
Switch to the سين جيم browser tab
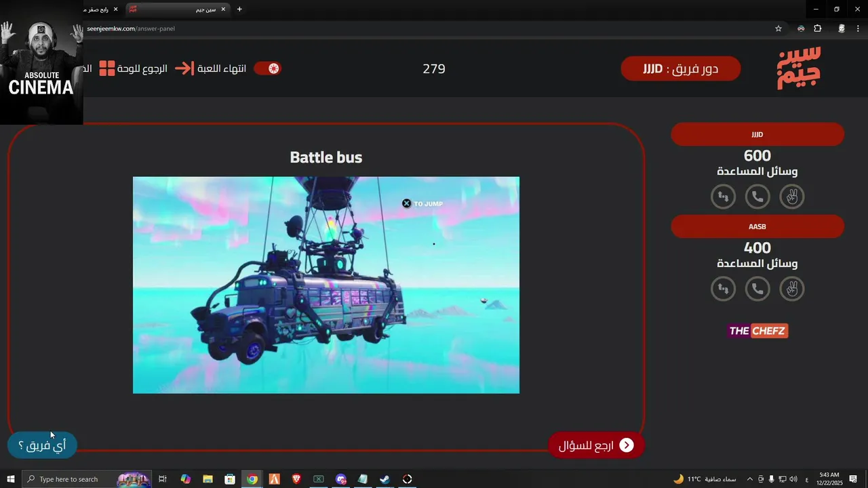[x=178, y=9]
